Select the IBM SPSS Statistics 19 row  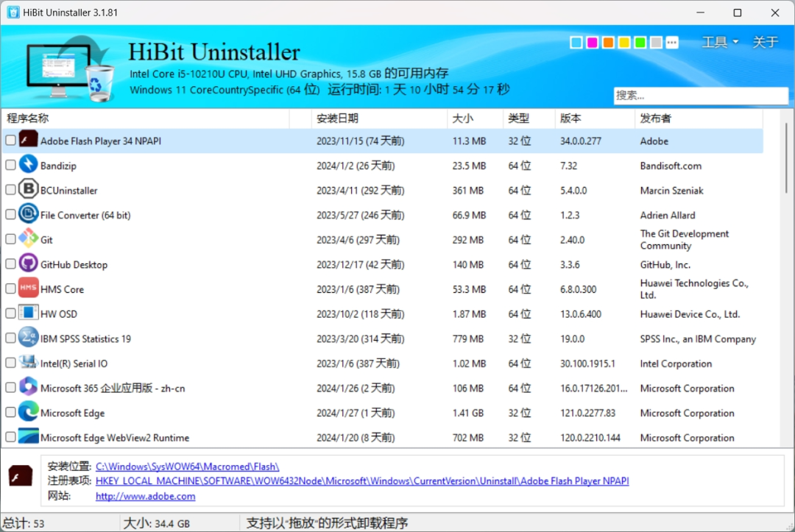[383, 338]
